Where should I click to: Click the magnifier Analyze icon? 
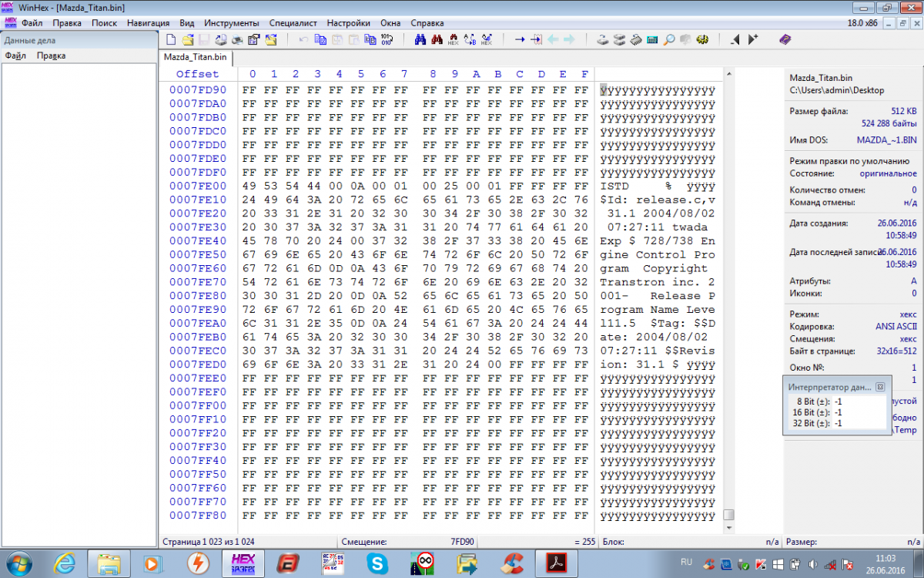point(668,39)
